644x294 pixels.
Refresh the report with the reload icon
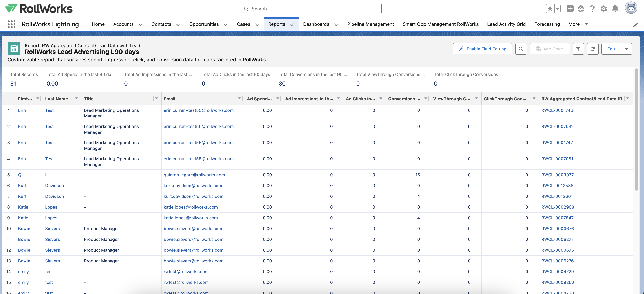593,49
